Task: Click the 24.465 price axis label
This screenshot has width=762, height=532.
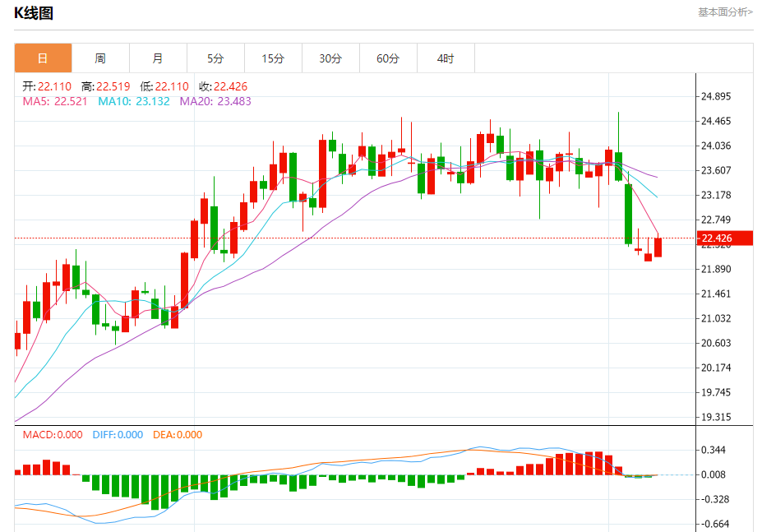Action: coord(716,121)
